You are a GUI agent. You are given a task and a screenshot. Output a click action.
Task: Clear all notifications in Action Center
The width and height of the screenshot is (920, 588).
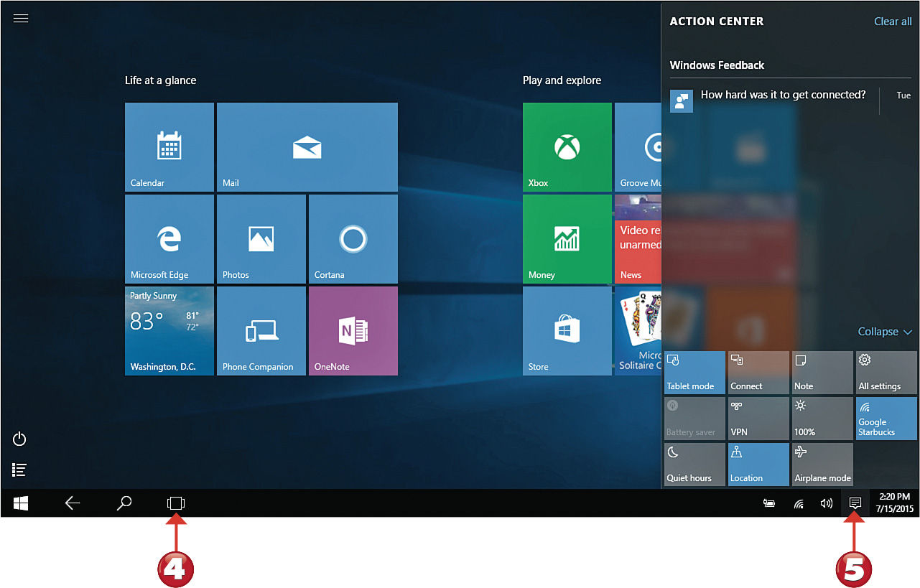click(x=893, y=22)
